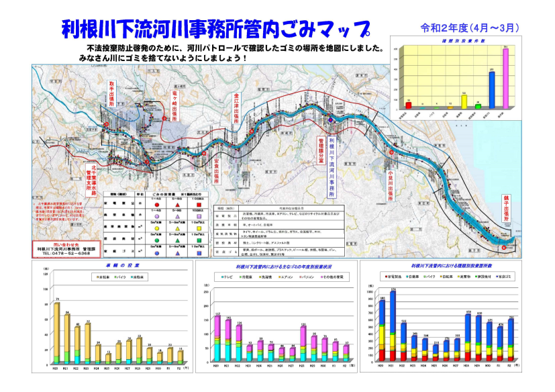This screenshot has width=555, height=392.
Task: Click the 竜ヶ崎出張所 map label
Action: tap(174, 106)
